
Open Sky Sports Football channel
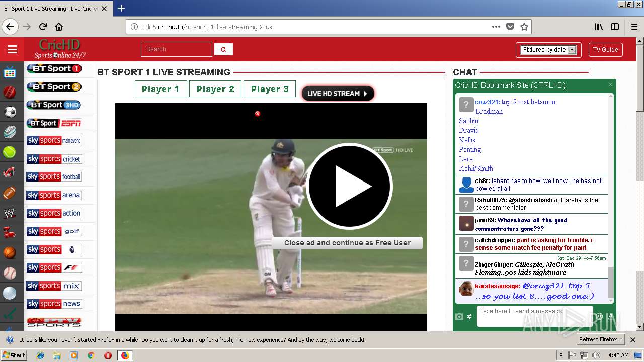coord(54,177)
